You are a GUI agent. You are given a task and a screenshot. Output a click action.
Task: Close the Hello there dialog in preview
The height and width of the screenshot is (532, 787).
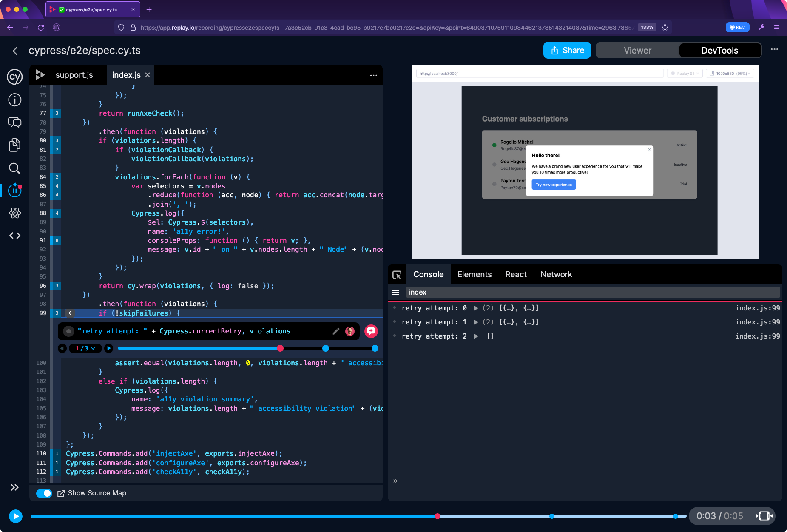649,150
